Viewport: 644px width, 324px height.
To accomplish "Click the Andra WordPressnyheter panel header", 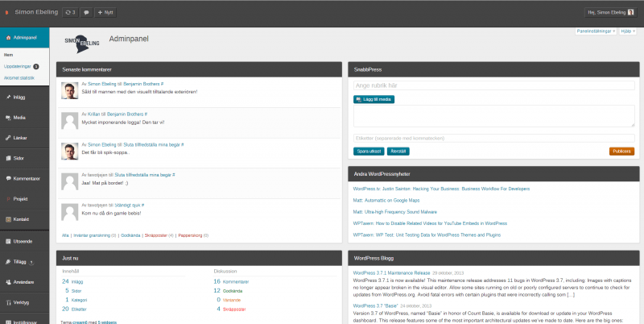I will (493, 174).
